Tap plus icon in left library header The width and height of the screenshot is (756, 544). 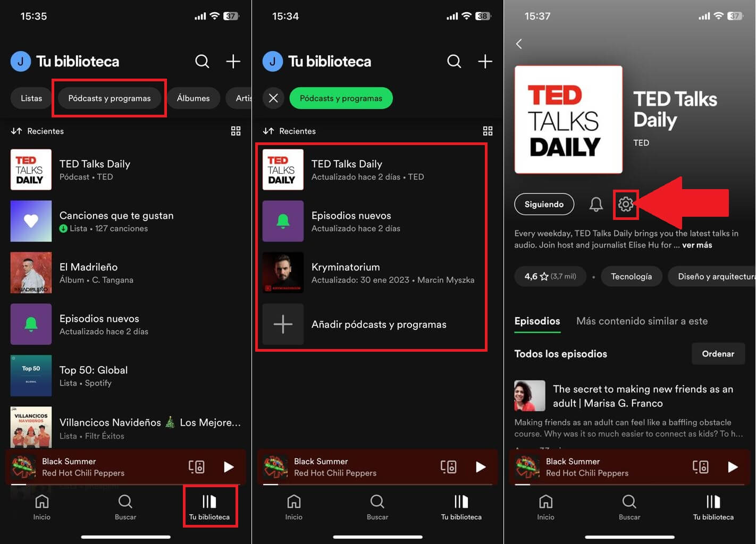coord(233,61)
